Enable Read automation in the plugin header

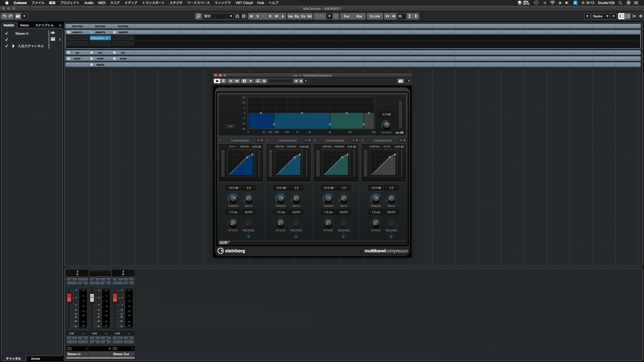click(230, 81)
